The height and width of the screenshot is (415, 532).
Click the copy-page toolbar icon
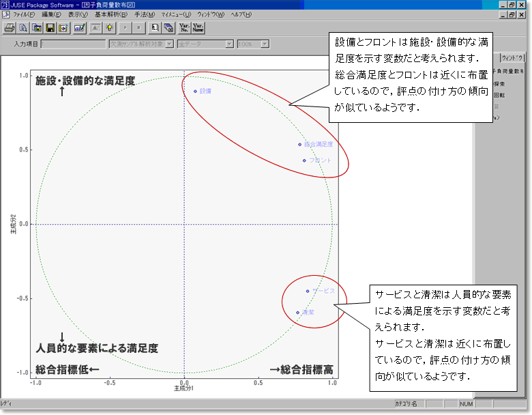(x=155, y=28)
